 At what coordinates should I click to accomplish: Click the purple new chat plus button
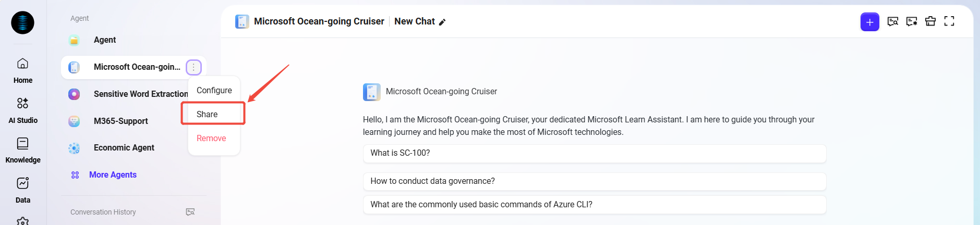(x=869, y=22)
